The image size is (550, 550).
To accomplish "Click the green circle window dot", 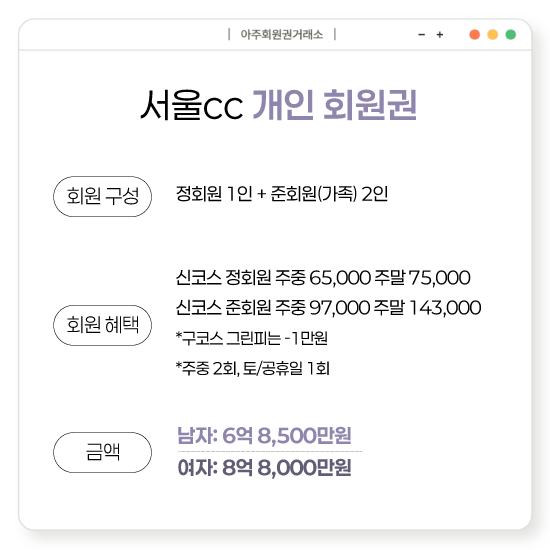I will click(x=511, y=35).
